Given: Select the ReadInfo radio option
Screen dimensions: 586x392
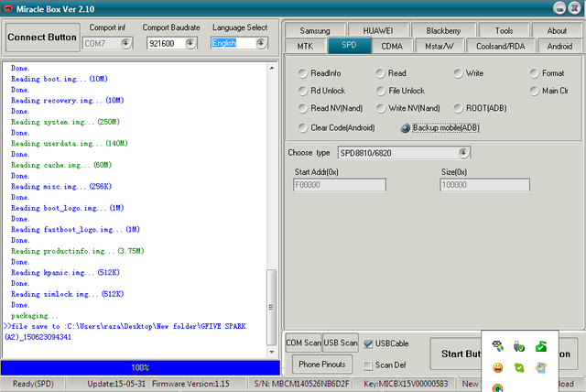Looking at the screenshot, I should (304, 72).
